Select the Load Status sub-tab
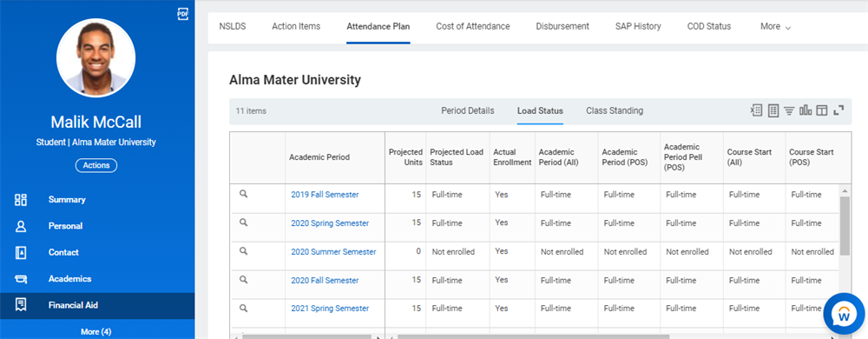Viewport: 868px width, 339px height. [x=540, y=110]
